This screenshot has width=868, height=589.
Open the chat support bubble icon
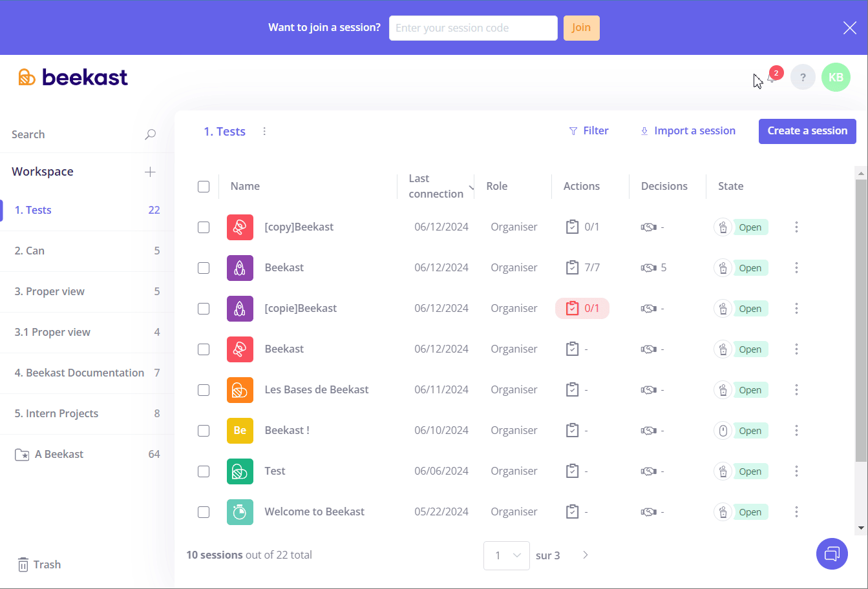832,554
